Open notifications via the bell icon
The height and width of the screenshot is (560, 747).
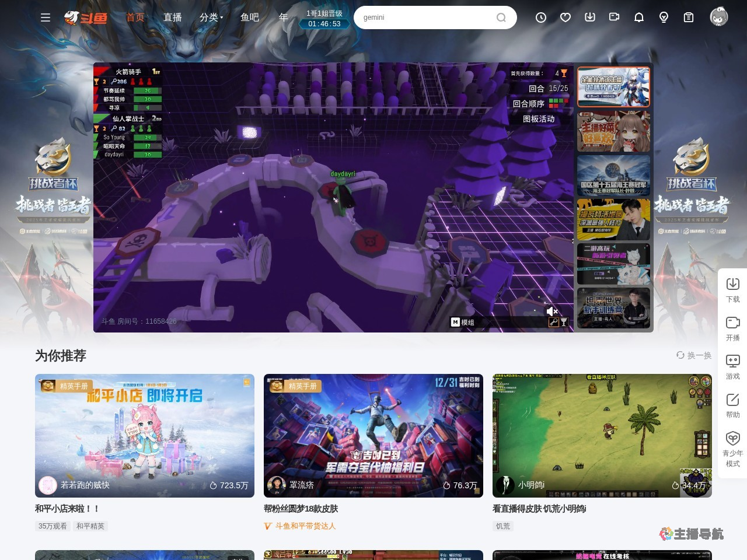(x=639, y=17)
